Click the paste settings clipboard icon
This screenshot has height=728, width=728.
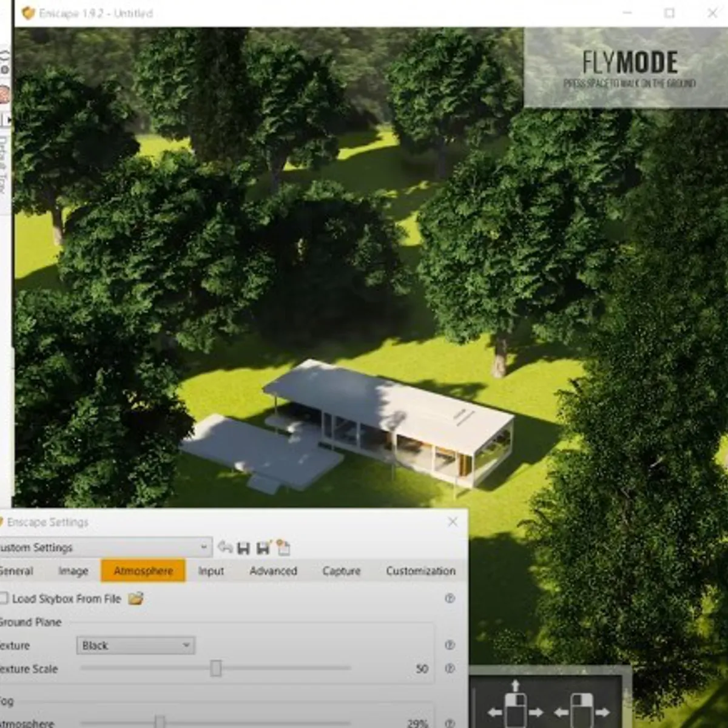283,548
